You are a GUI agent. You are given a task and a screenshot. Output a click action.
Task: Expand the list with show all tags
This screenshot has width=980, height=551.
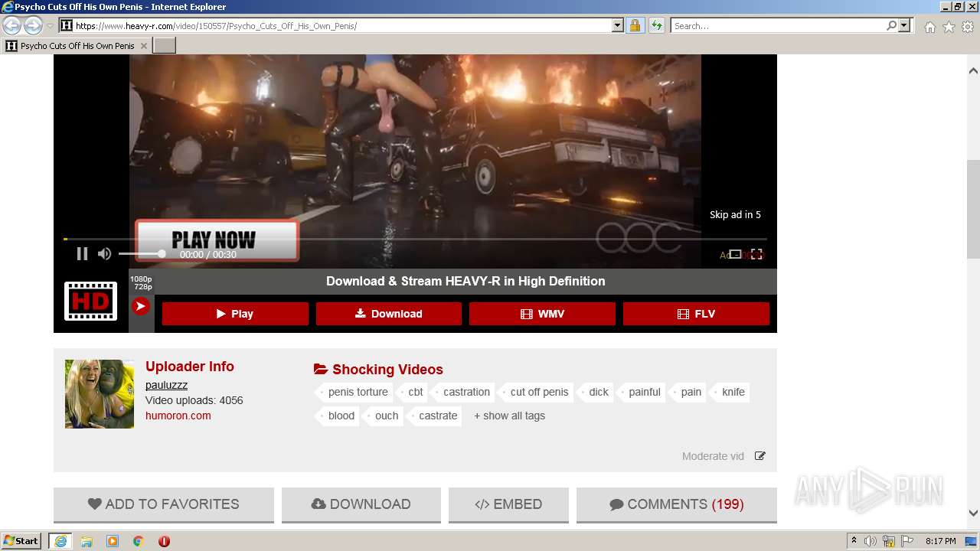510,416
